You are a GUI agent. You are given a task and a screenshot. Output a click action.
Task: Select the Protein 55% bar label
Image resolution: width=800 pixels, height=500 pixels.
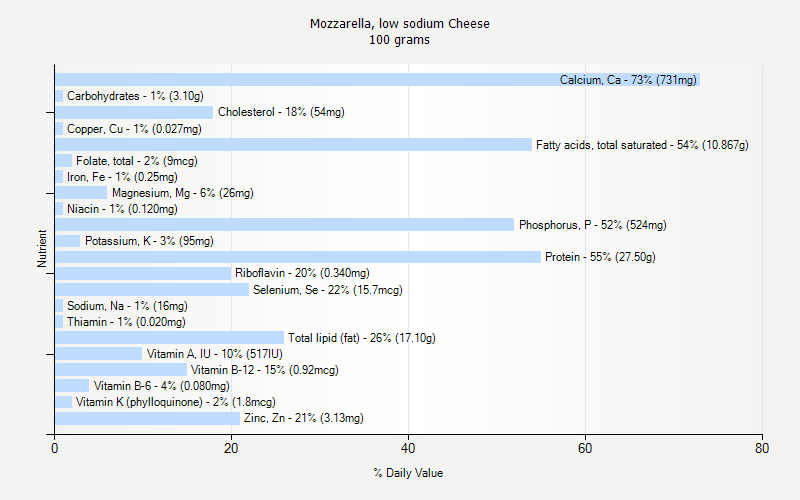pyautogui.click(x=600, y=257)
